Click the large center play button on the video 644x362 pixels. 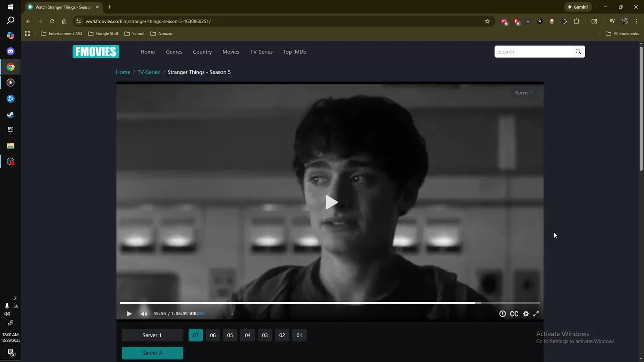(331, 202)
